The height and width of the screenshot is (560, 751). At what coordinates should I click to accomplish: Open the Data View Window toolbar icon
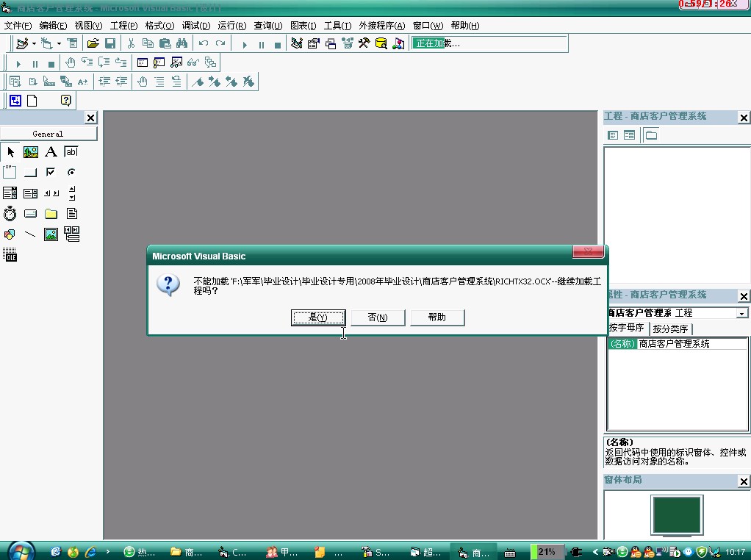tap(381, 43)
